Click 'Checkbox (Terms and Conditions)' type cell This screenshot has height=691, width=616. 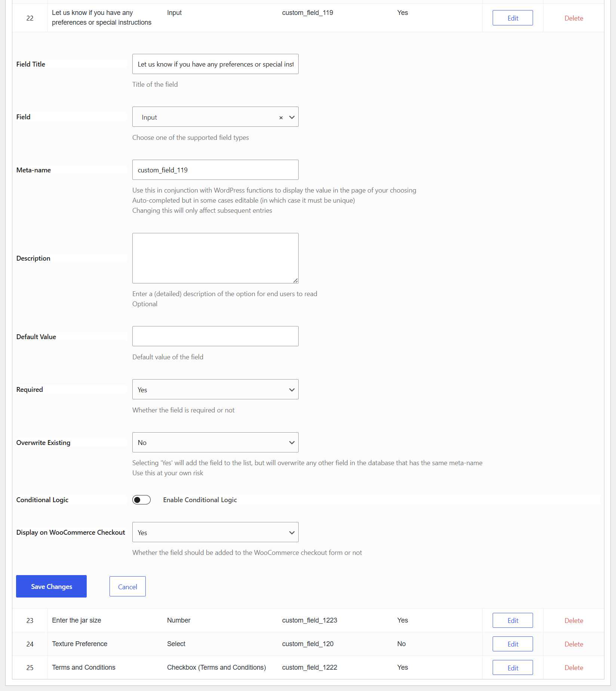[216, 667]
